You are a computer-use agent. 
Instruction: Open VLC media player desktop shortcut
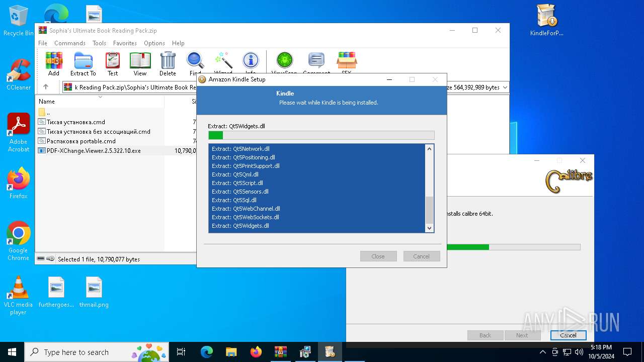[18, 296]
